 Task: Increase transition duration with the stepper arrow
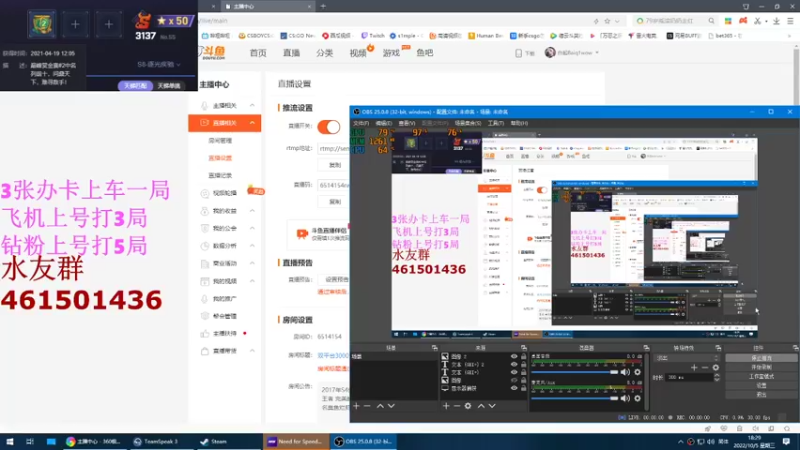[x=717, y=375]
